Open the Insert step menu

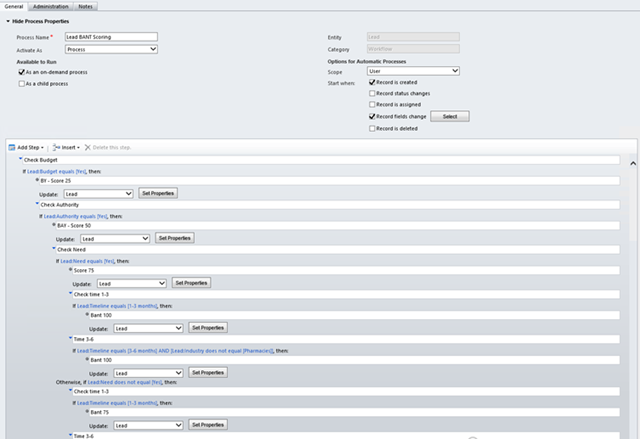pos(66,147)
